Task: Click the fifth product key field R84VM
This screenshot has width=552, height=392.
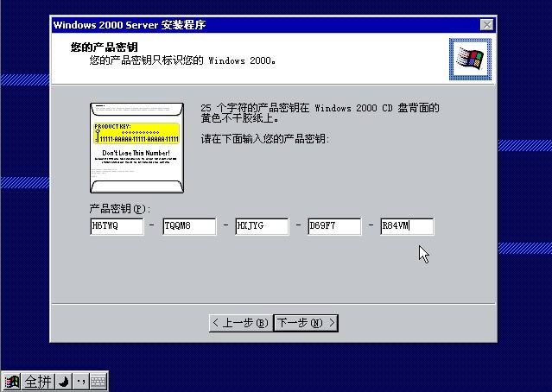Action: [407, 226]
